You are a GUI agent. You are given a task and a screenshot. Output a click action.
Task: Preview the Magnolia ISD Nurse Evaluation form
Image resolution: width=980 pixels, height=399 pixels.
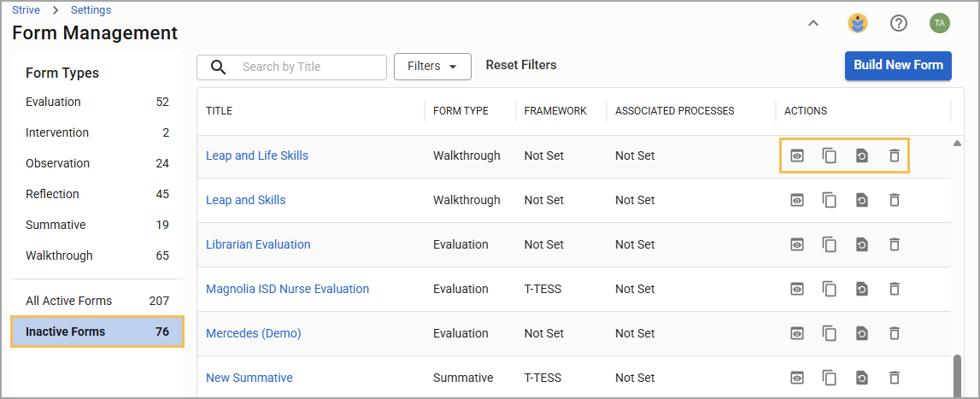pyautogui.click(x=797, y=289)
